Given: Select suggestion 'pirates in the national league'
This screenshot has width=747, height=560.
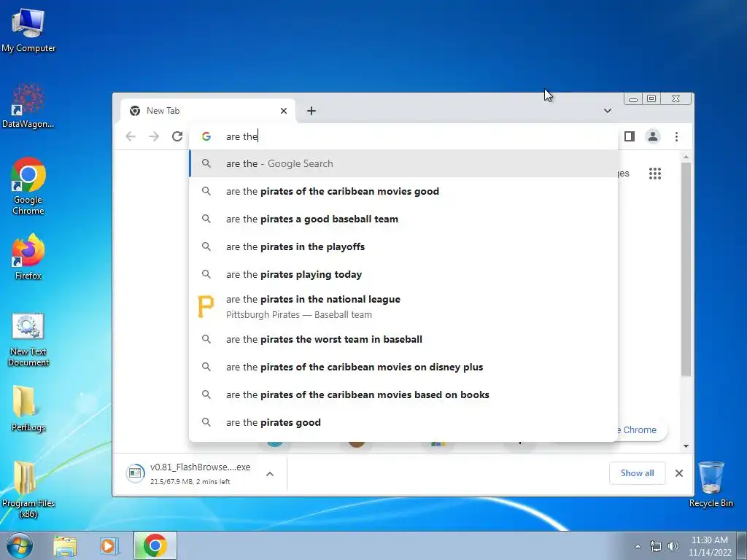Looking at the screenshot, I should [x=403, y=307].
